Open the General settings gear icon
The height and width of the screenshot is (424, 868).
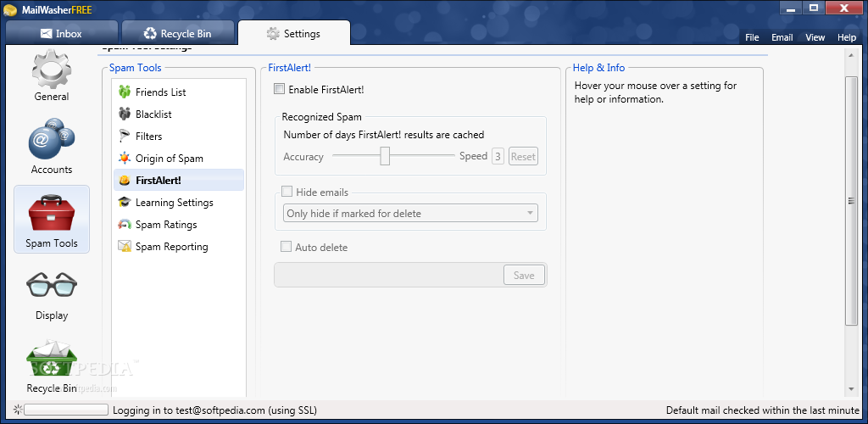(x=51, y=72)
